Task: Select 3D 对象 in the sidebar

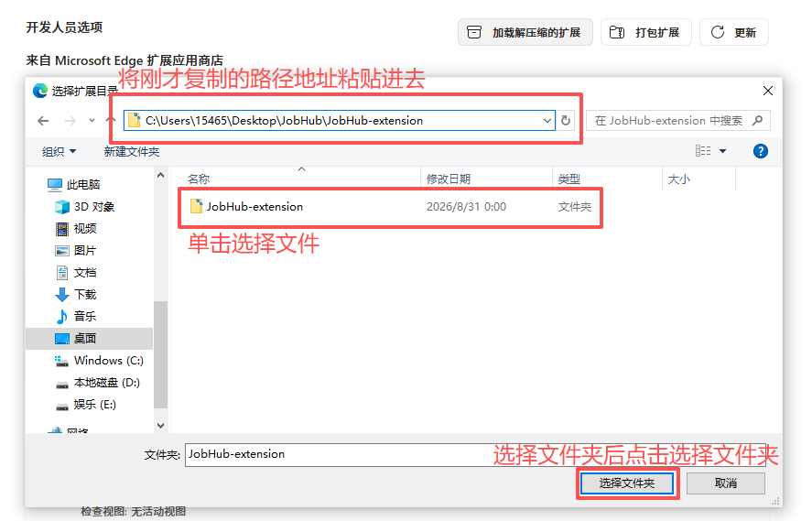Action: [84, 207]
